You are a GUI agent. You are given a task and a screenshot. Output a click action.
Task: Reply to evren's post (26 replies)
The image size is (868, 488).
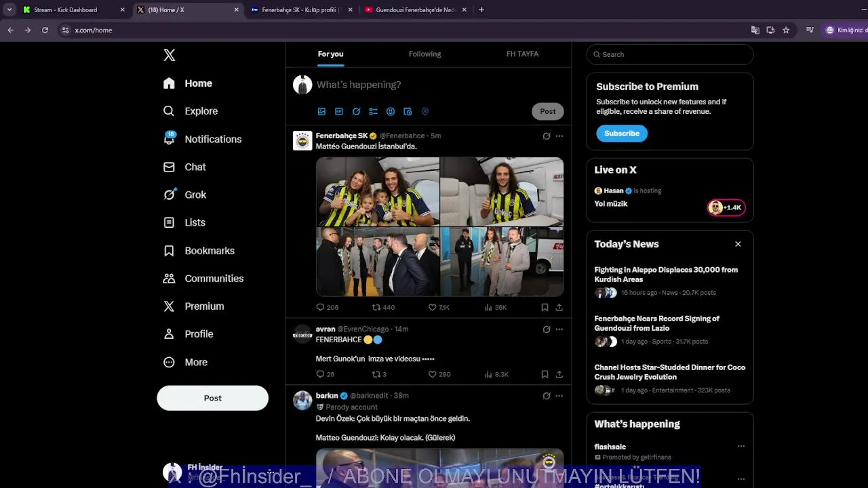(x=325, y=374)
